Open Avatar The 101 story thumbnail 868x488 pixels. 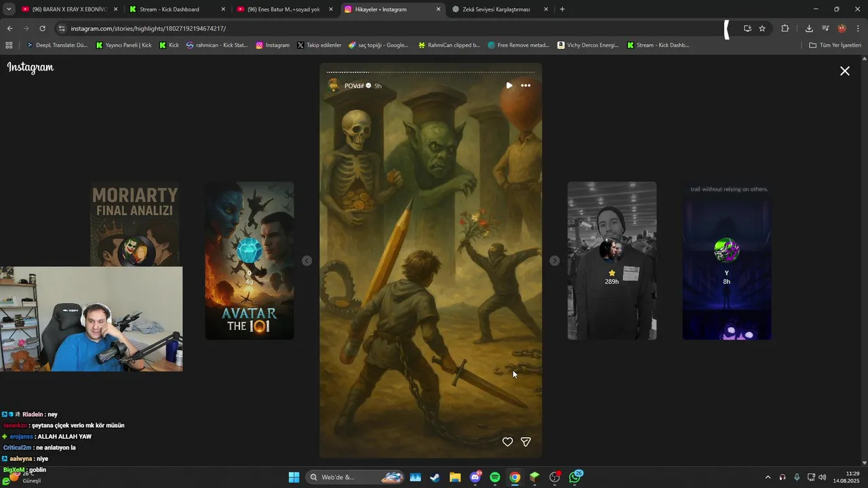click(250, 260)
